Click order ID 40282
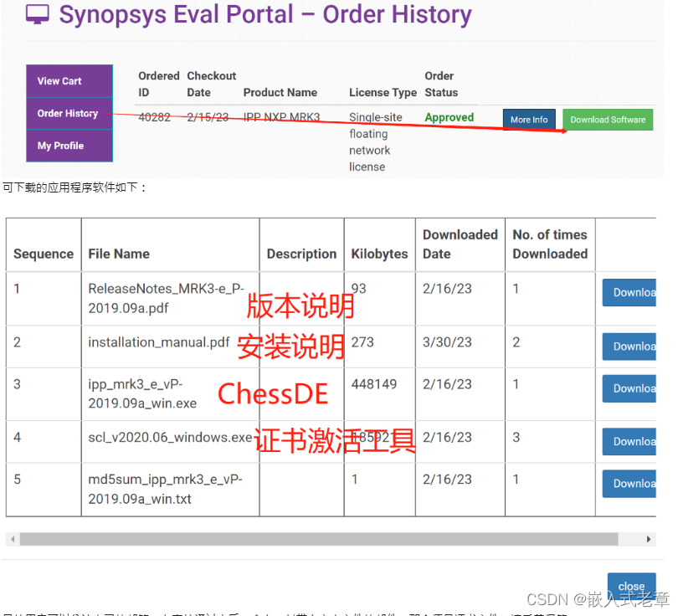 click(x=154, y=117)
